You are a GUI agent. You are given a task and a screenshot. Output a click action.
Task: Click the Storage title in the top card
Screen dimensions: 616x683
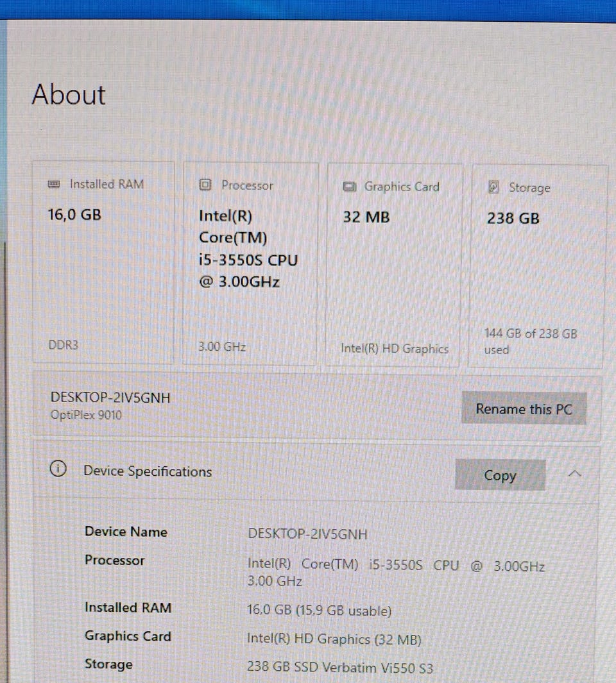pyautogui.click(x=529, y=188)
